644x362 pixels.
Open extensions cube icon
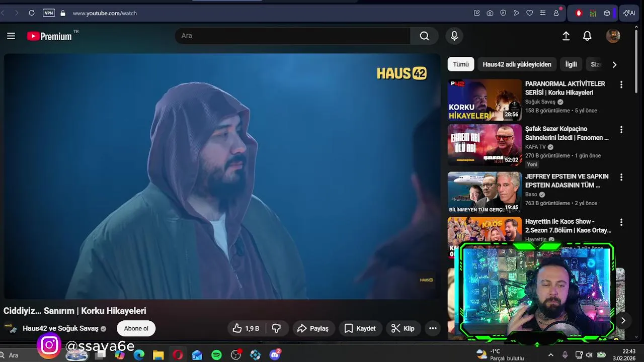coord(607,13)
